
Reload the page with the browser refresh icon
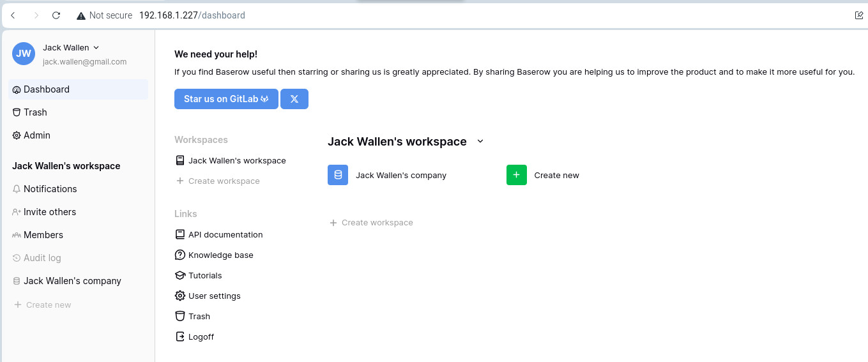[x=56, y=15]
